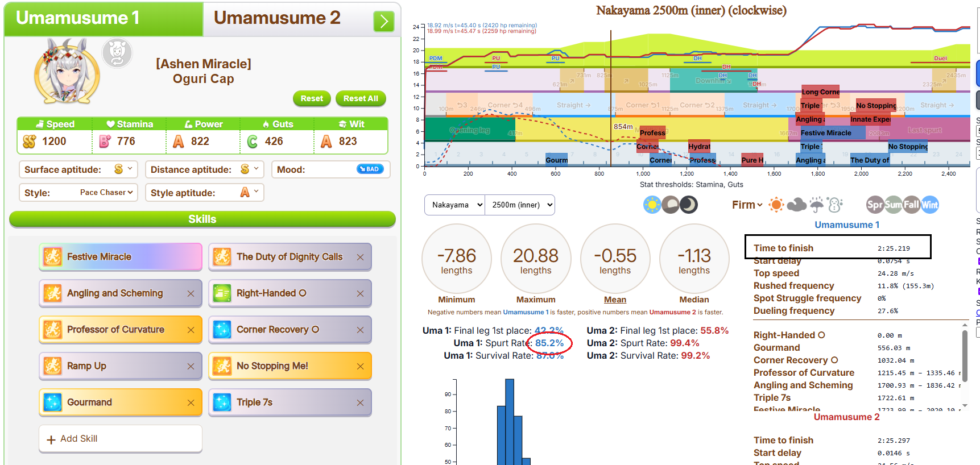Image resolution: width=980 pixels, height=465 pixels.
Task: Click the Skills section header bar
Action: (202, 219)
